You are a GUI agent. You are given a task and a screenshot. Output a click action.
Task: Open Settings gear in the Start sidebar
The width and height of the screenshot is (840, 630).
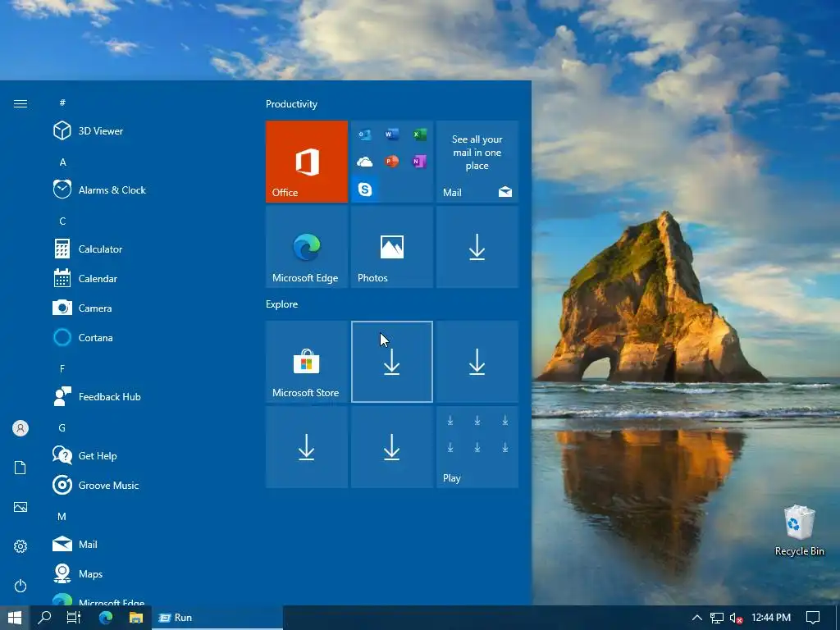click(21, 546)
